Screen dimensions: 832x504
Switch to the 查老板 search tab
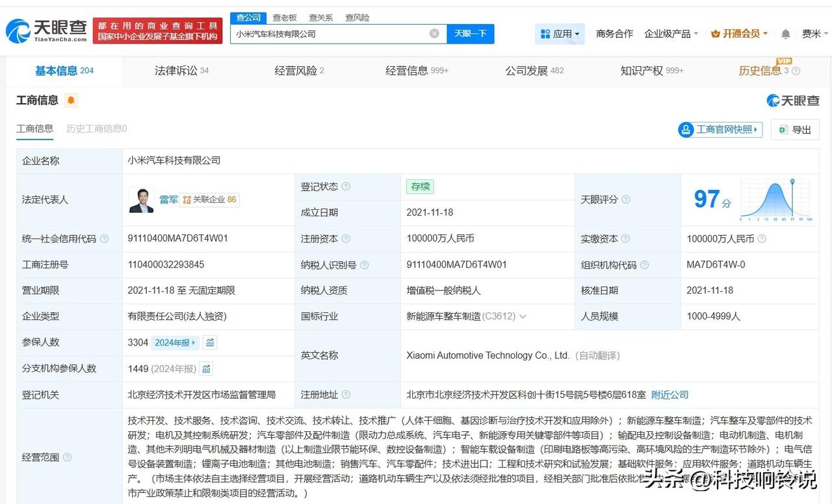click(285, 18)
